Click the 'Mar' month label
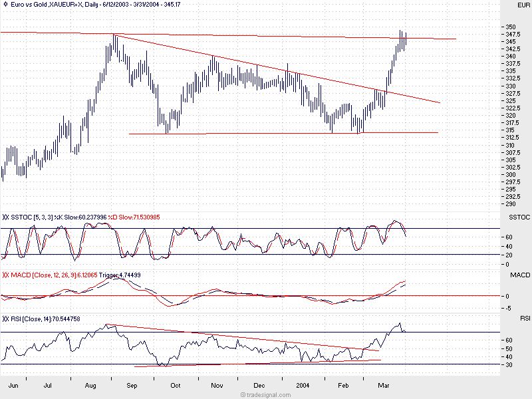 pyautogui.click(x=384, y=386)
